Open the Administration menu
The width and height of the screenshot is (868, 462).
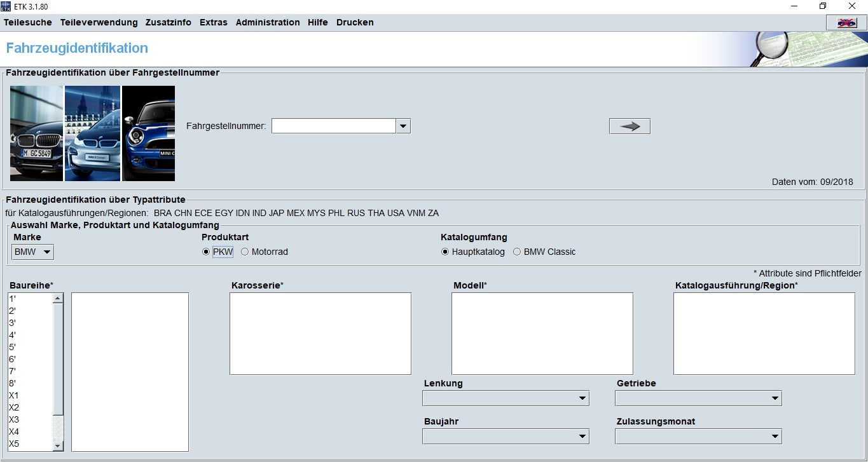coord(268,22)
